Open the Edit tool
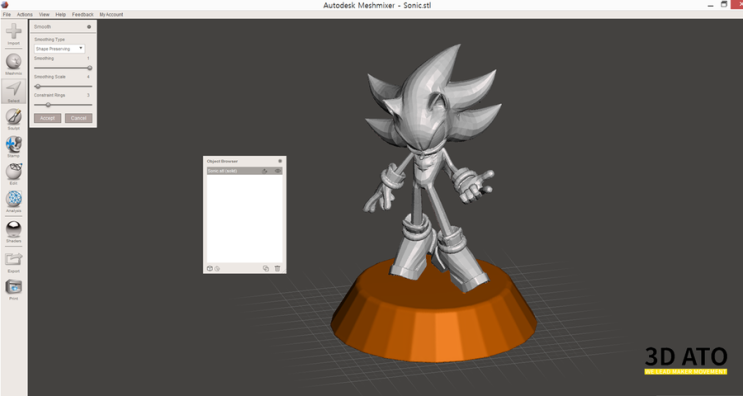 tap(14, 171)
